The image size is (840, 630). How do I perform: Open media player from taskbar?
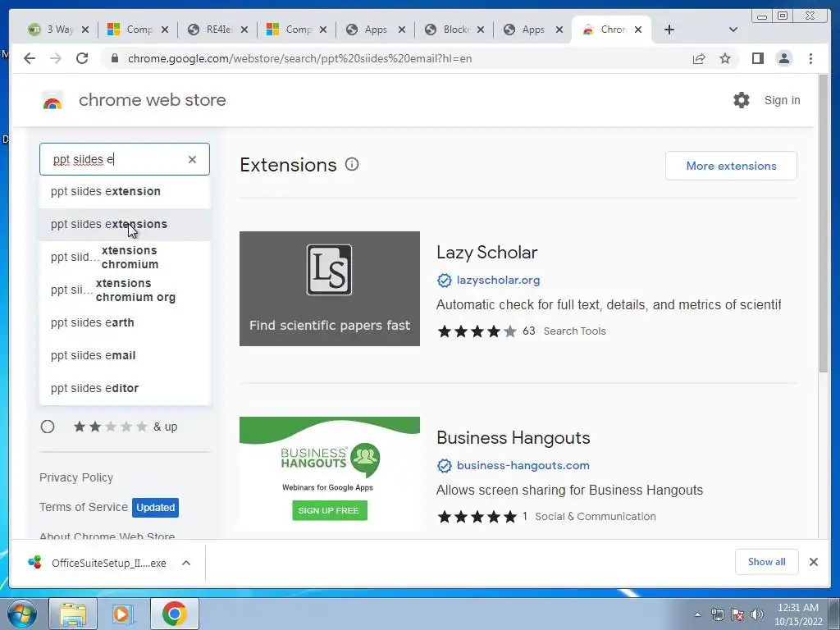tap(123, 614)
